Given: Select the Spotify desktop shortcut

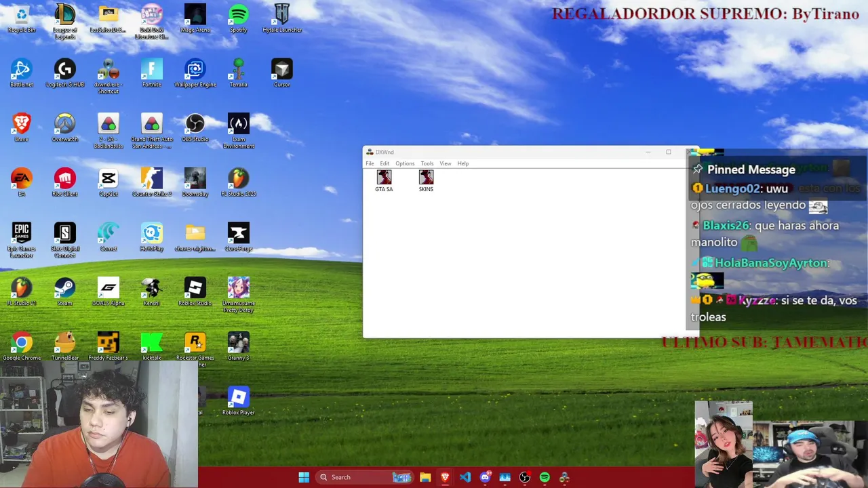Looking at the screenshot, I should [238, 19].
